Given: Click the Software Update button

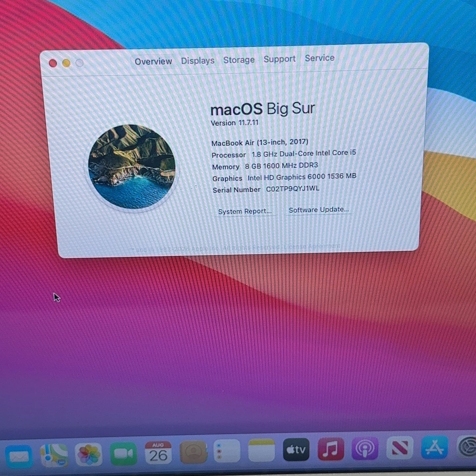Looking at the screenshot, I should (x=319, y=210).
